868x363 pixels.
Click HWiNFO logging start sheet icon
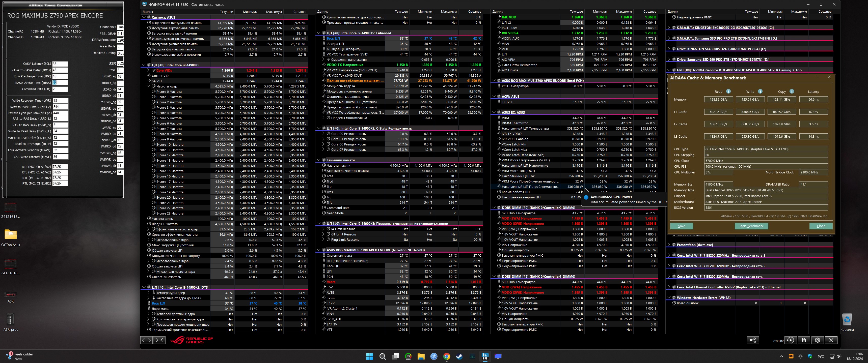(x=804, y=340)
